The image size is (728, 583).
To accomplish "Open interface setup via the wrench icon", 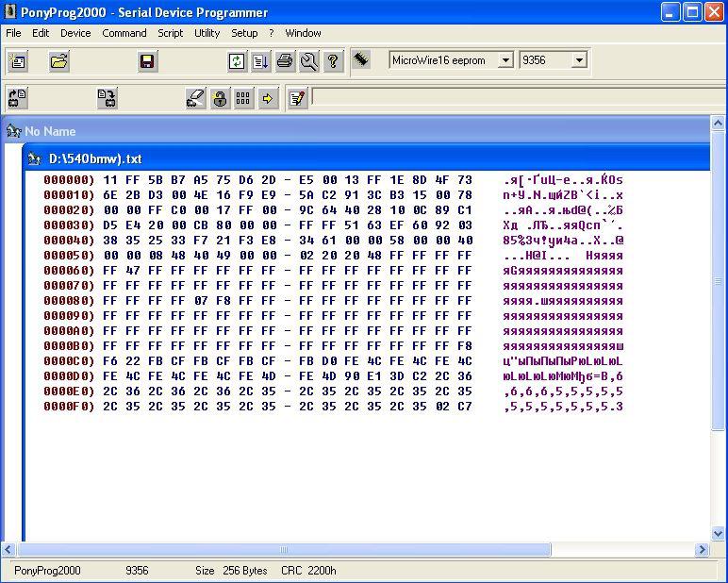I will pos(309,61).
